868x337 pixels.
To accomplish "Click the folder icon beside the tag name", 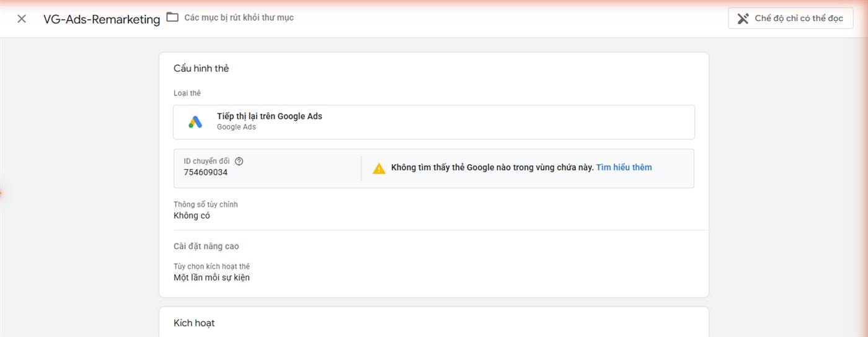I will point(172,17).
